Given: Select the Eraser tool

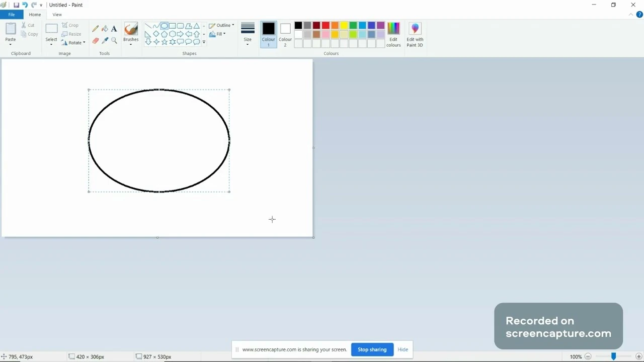Looking at the screenshot, I should pos(96,40).
